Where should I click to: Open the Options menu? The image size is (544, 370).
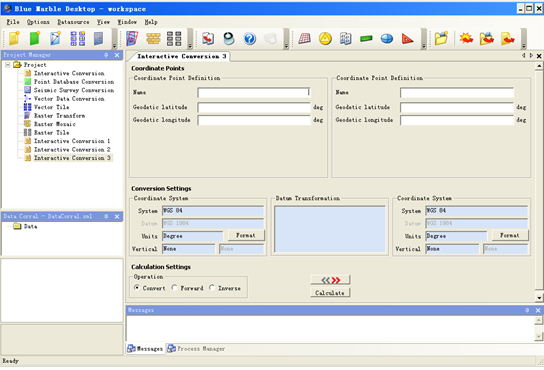click(38, 22)
